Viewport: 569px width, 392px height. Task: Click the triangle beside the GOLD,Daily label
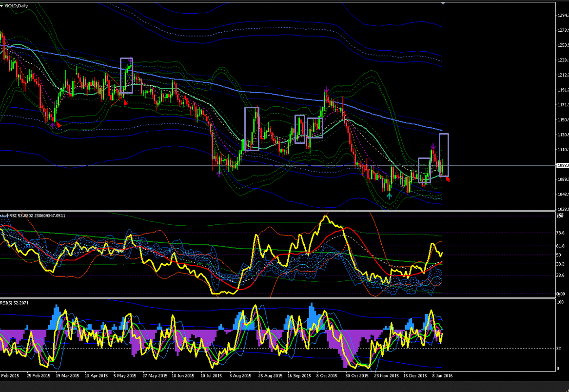coord(1,6)
